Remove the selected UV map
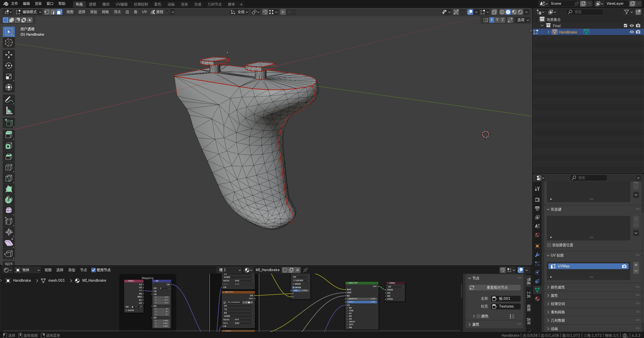The image size is (644, 338). point(636,271)
